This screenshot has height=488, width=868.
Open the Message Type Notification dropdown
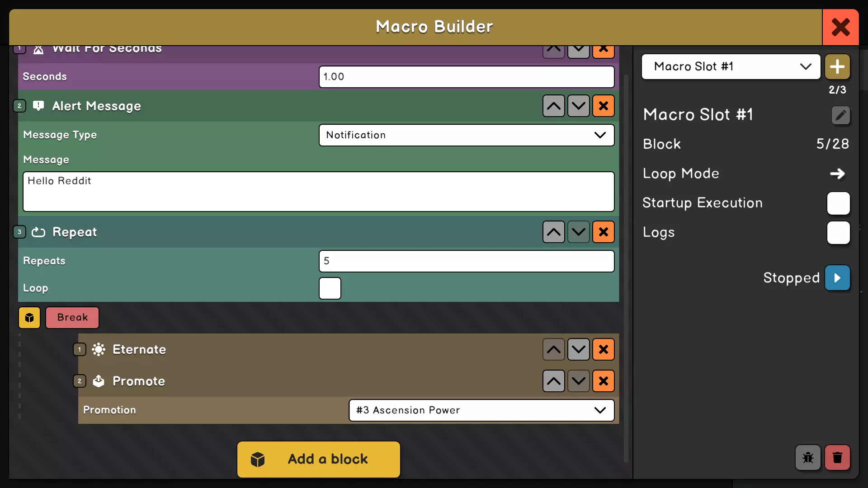pos(466,135)
